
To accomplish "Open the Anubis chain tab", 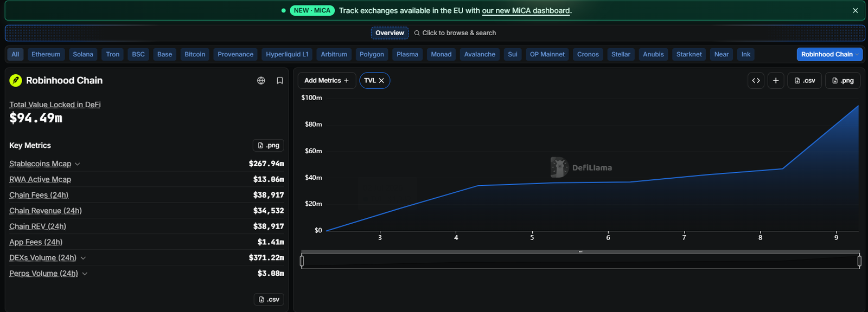I will coord(653,54).
